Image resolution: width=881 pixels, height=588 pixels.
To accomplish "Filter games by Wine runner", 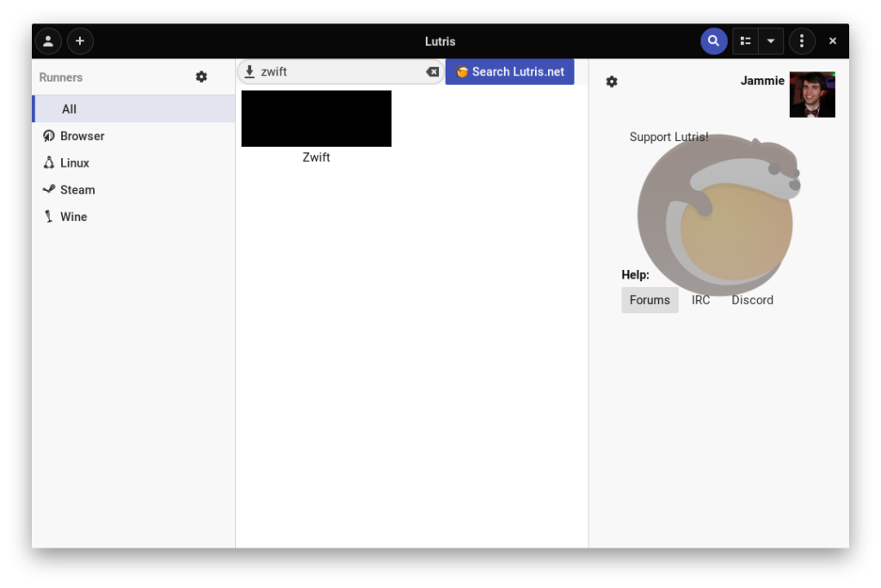I will [x=73, y=217].
